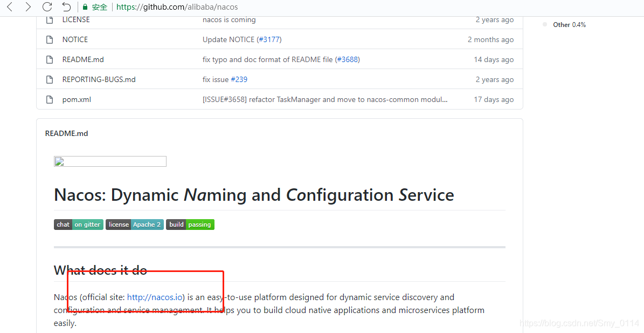The image size is (644, 333).
Task: Click the file icon next to LICENSE
Action: (50, 19)
